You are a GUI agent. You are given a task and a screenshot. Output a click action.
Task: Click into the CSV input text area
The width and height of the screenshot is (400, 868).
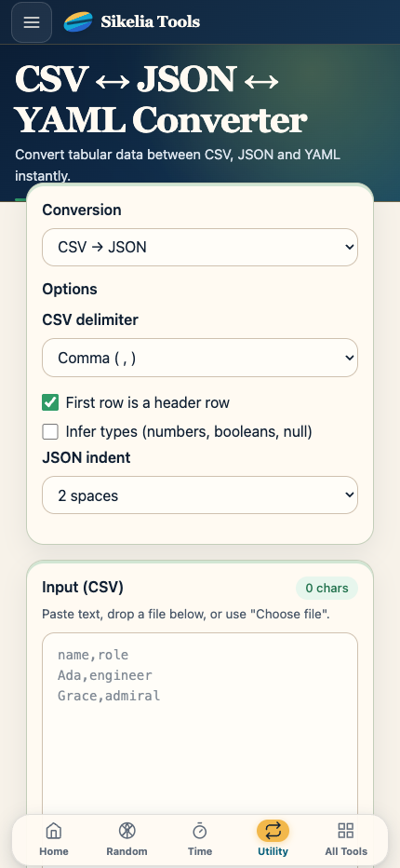click(200, 726)
